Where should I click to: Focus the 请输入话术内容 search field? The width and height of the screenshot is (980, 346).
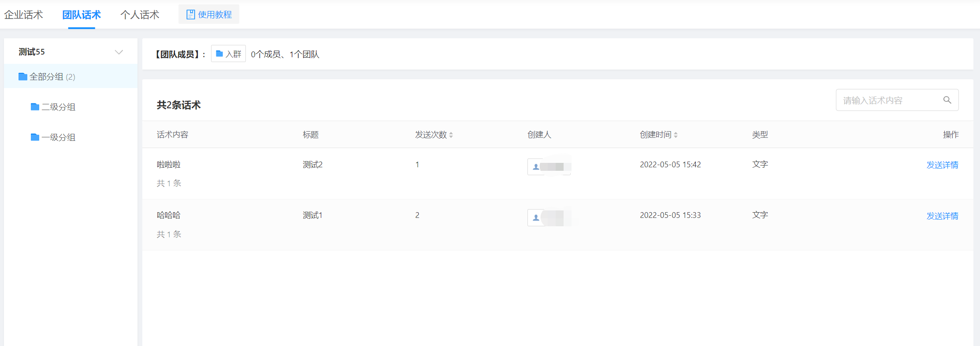click(888, 100)
